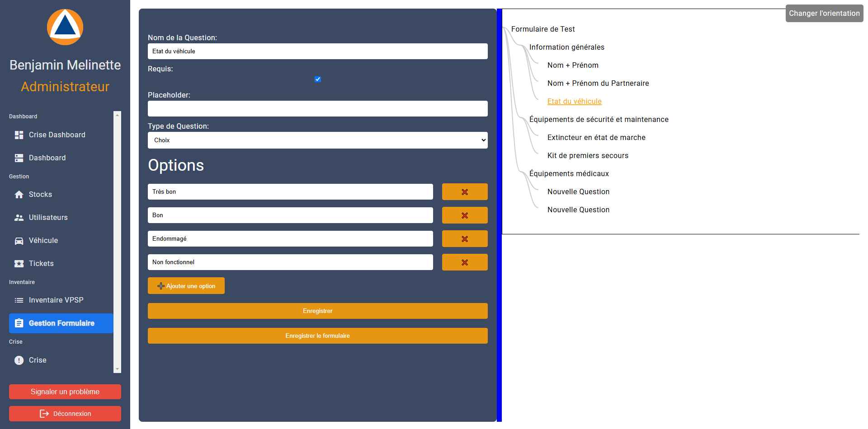Remove the 'Endommagé' option with red X

coord(464,239)
